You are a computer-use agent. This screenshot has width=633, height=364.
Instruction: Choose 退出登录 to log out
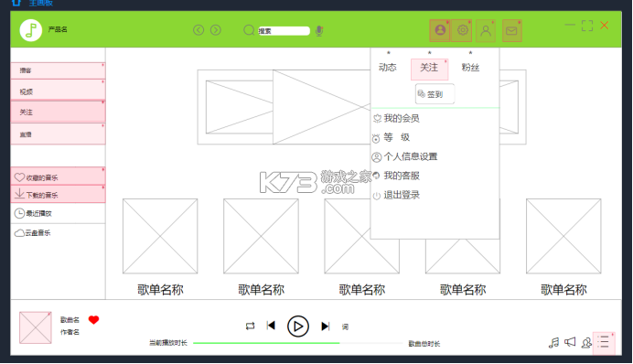coord(402,195)
